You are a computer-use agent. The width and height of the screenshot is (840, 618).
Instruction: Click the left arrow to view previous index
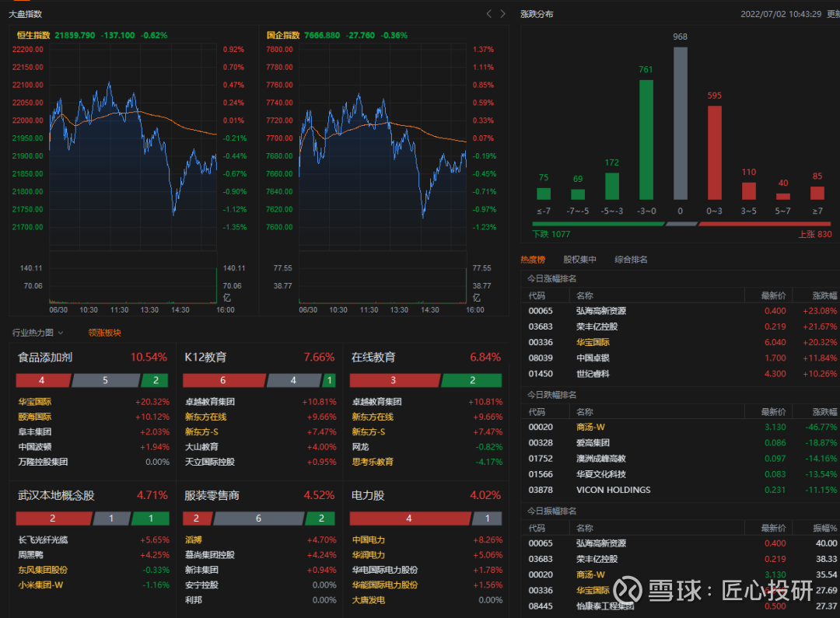tap(488, 13)
